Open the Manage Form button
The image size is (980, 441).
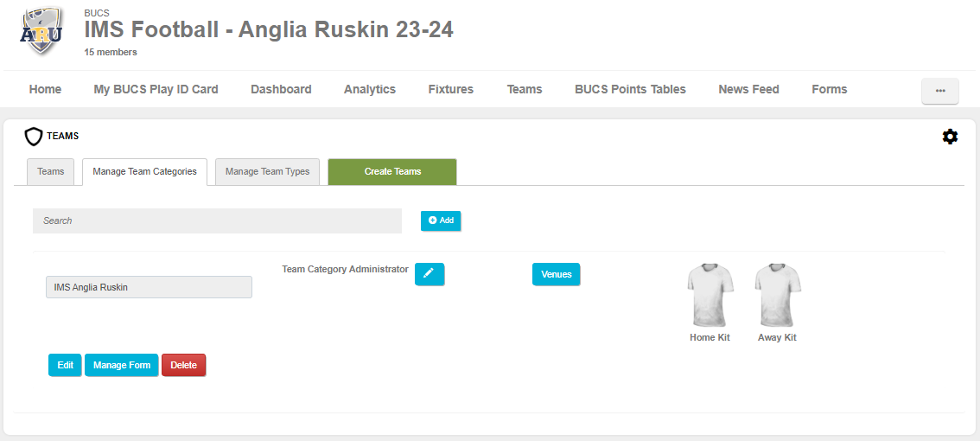pyautogui.click(x=121, y=365)
